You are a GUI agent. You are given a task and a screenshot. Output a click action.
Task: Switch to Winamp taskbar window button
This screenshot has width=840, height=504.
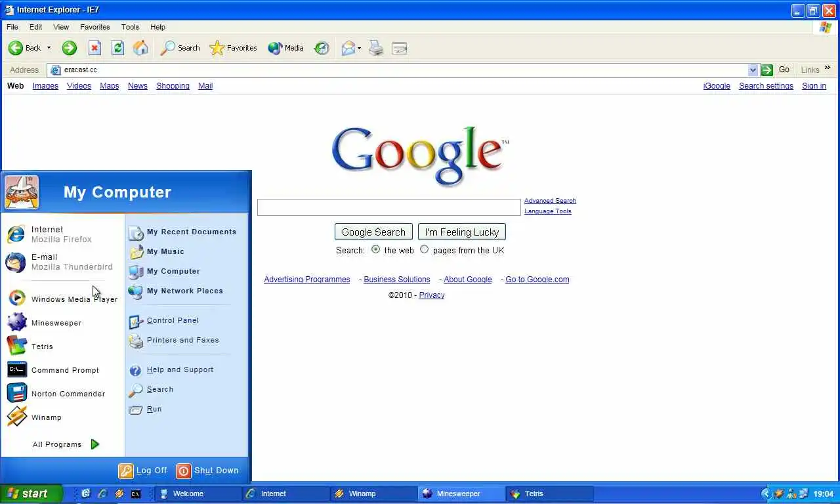(x=374, y=493)
